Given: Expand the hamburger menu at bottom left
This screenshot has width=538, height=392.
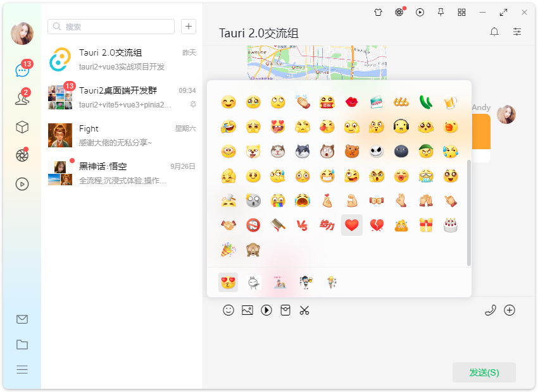Looking at the screenshot, I should coord(22,370).
